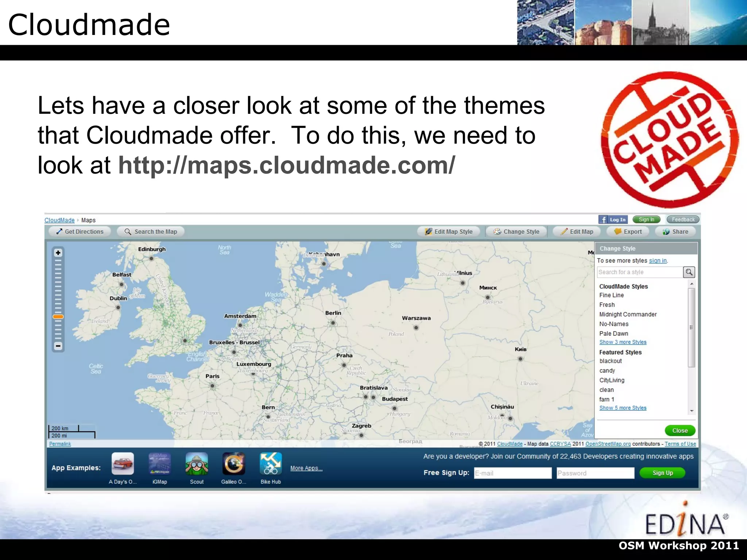Click the Edit Map button
Viewport: 747px width, 560px height.
coord(577,232)
